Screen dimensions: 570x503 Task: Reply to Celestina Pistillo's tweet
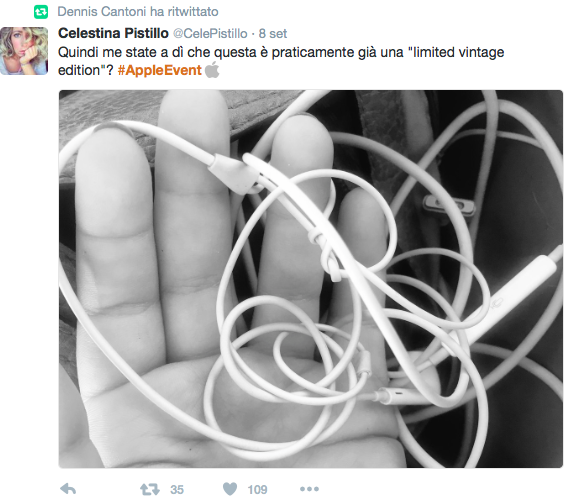(x=68, y=489)
